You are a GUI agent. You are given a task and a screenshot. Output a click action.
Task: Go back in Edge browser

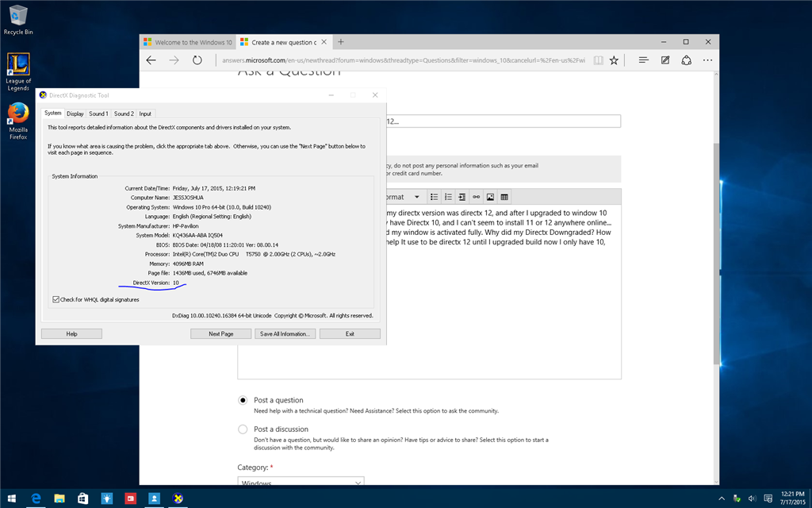(151, 60)
